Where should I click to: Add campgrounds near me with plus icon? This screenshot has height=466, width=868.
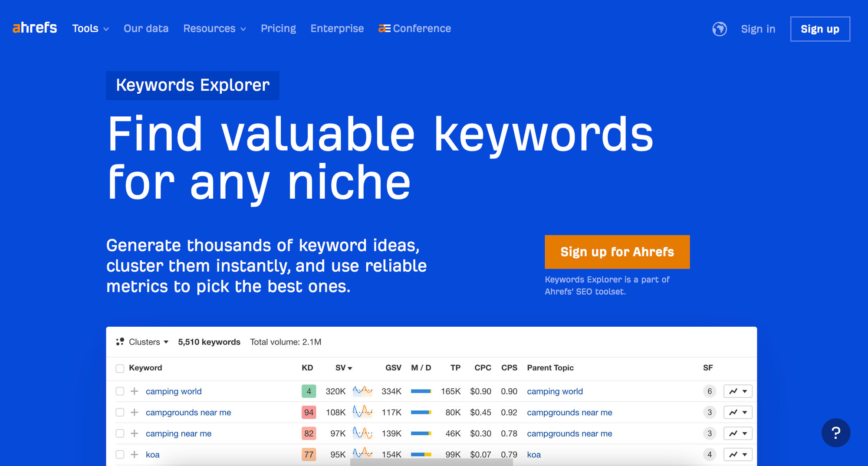click(x=135, y=412)
